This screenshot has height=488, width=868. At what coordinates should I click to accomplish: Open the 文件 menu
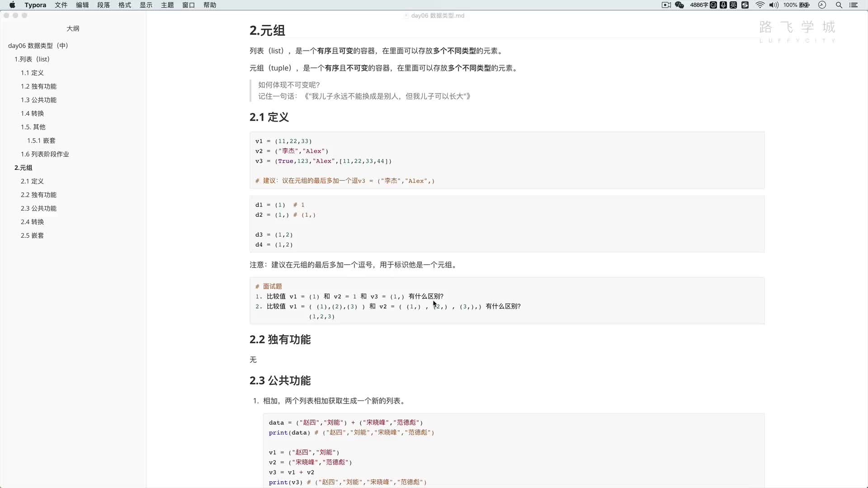[61, 5]
